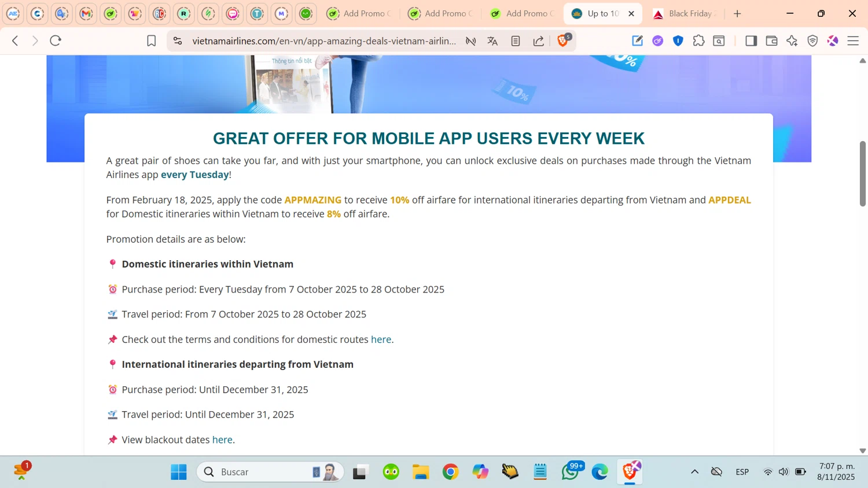Viewport: 868px width, 488px height.
Task: Open a new tab with plus button
Action: [737, 13]
